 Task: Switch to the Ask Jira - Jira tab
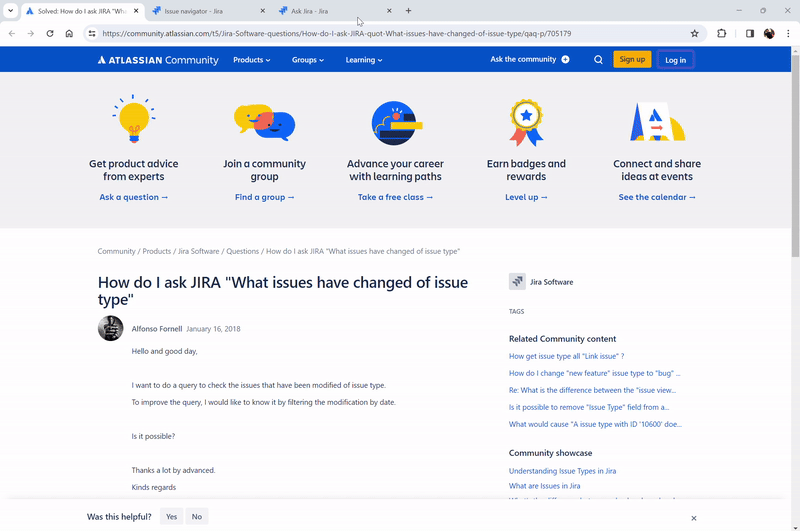[335, 11]
